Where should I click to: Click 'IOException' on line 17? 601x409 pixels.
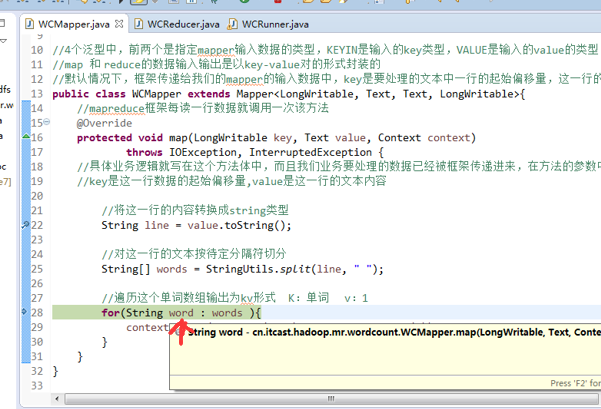click(x=203, y=152)
